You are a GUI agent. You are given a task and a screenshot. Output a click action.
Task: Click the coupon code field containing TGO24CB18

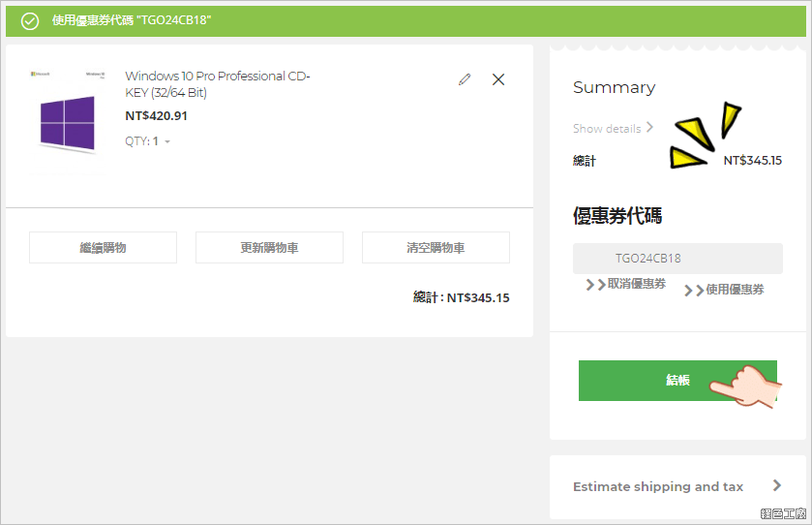(677, 258)
